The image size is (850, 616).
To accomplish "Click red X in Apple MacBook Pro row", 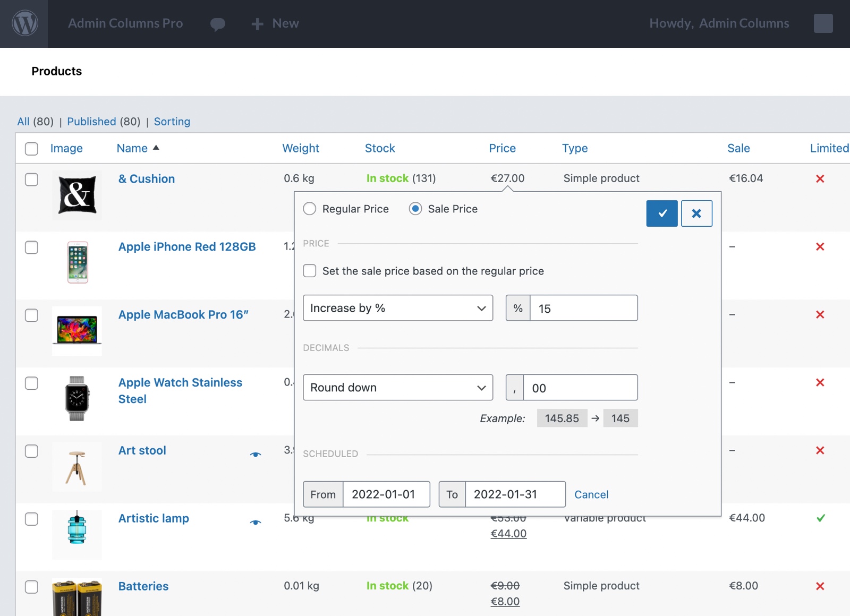I will (x=820, y=315).
